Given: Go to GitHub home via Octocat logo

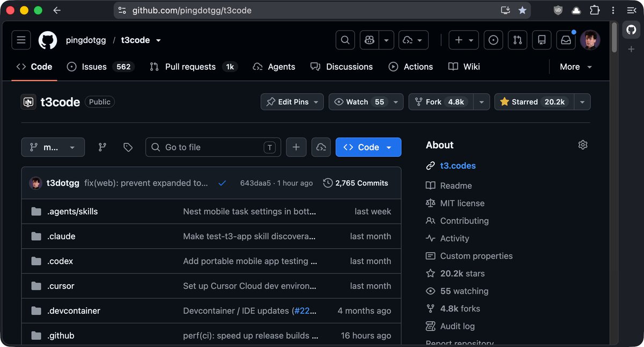Looking at the screenshot, I should coord(48,40).
